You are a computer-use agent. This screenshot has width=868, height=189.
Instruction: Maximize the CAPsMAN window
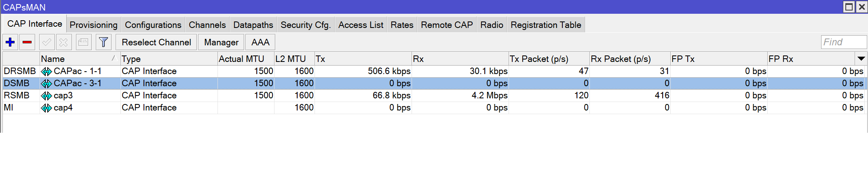click(x=849, y=7)
